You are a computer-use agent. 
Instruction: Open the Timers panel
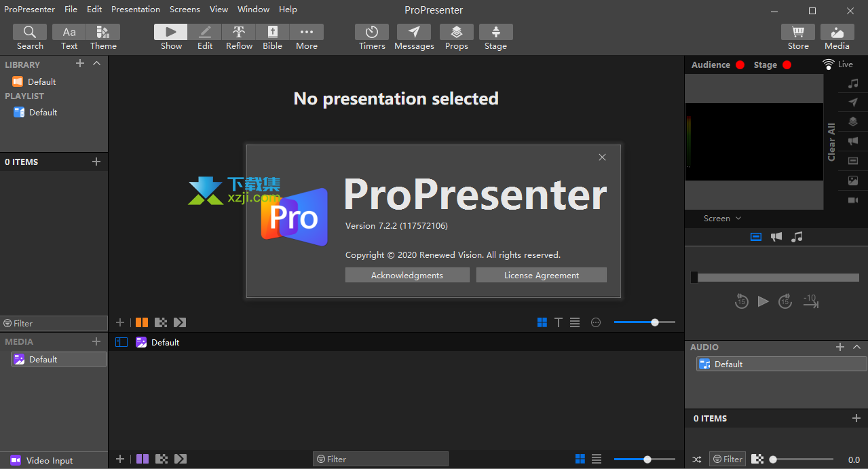pyautogui.click(x=372, y=37)
